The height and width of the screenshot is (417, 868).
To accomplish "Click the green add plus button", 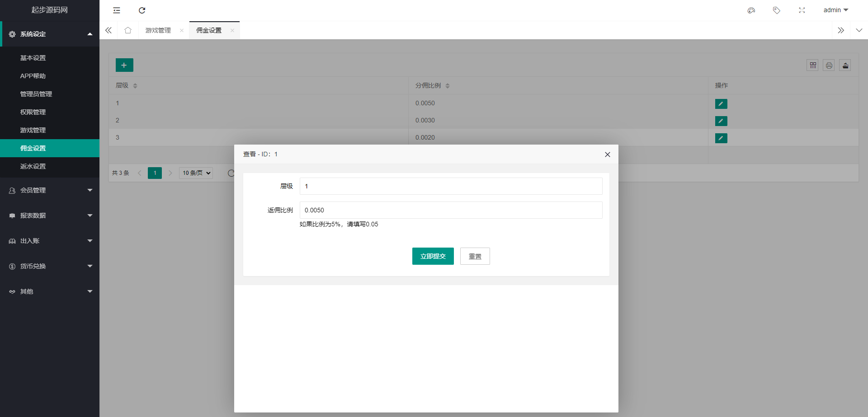I will [x=124, y=65].
